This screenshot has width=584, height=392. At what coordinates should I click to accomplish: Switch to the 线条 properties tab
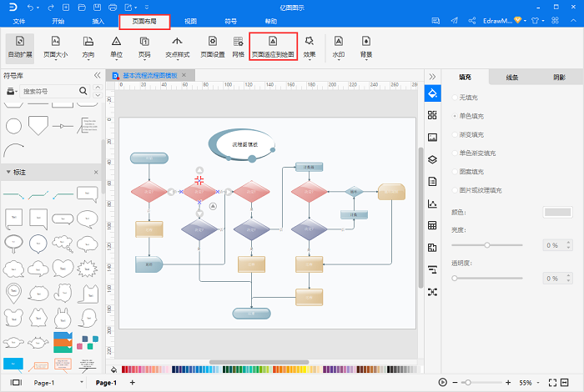(511, 77)
